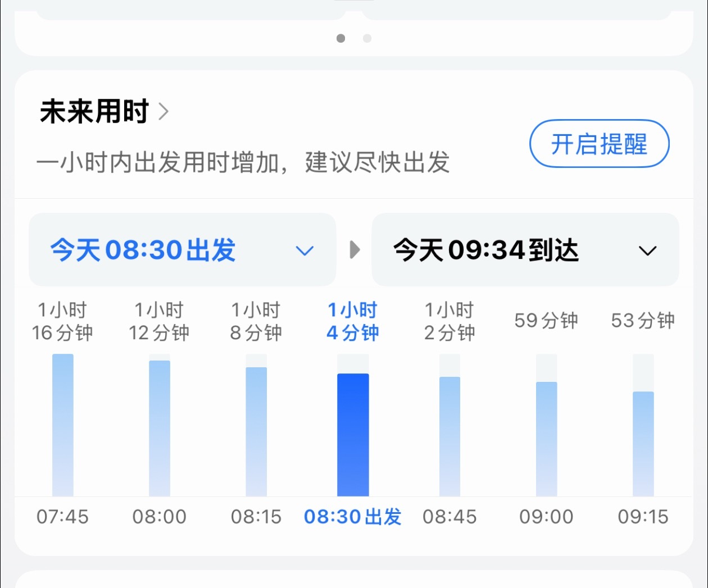The width and height of the screenshot is (708, 588).
Task: Open the 今天09:34到达 arrival time dropdown
Action: [x=525, y=250]
